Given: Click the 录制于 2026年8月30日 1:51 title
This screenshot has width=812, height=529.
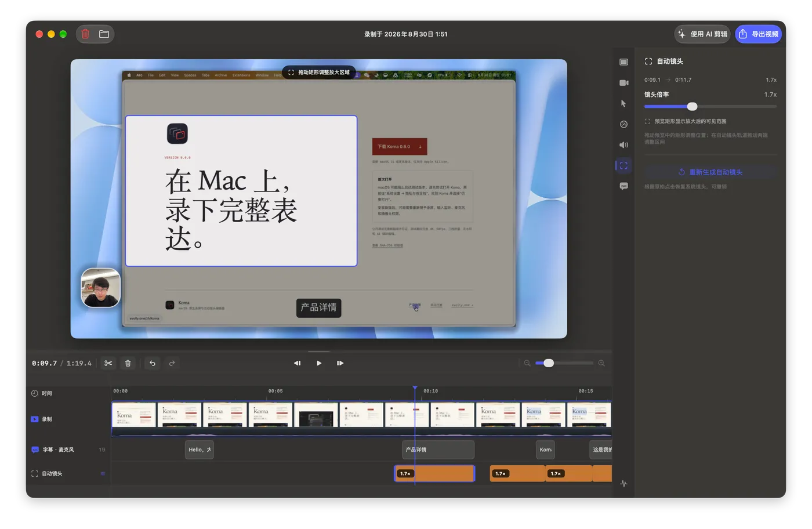Looking at the screenshot, I should pos(406,34).
